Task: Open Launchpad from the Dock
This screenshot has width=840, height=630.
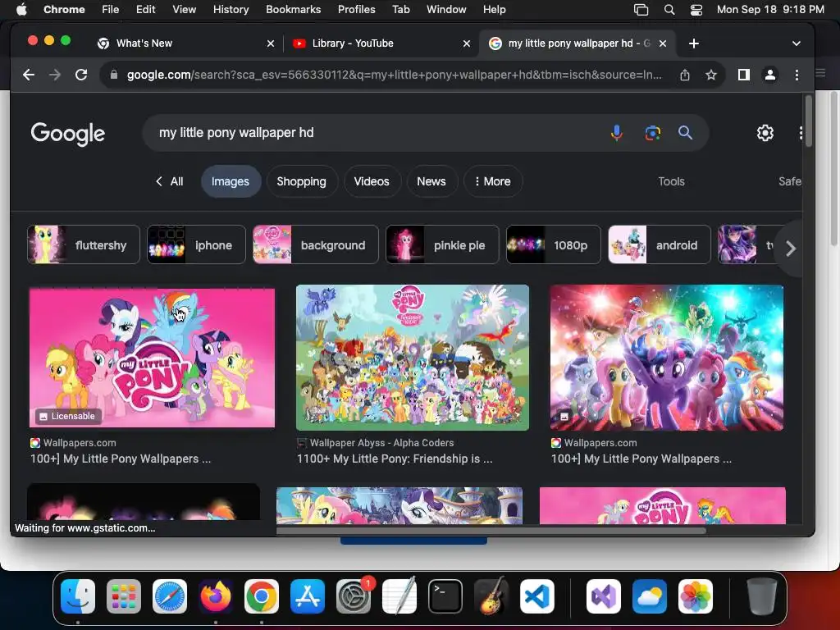Action: pyautogui.click(x=124, y=596)
